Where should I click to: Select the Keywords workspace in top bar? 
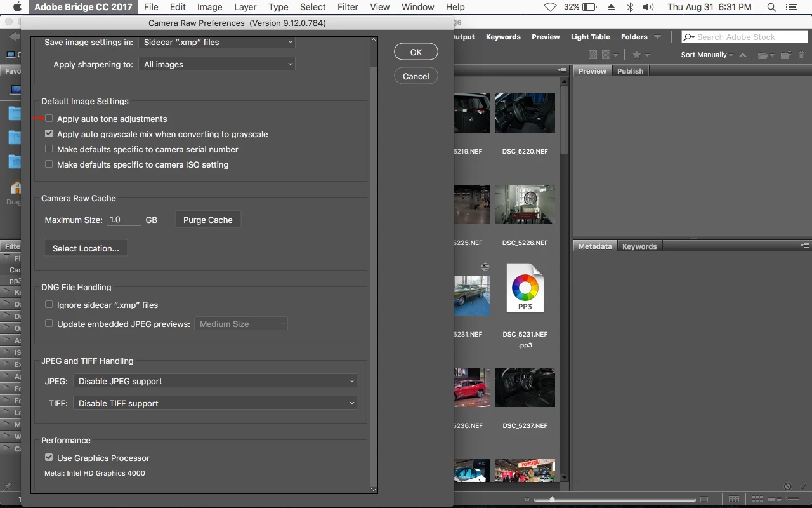503,37
